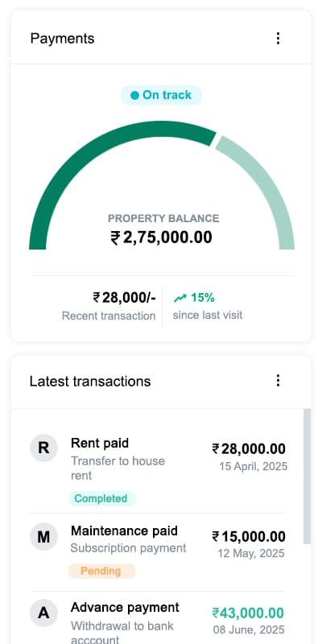
Task: Click the green upward trend arrow icon
Action: (x=180, y=298)
